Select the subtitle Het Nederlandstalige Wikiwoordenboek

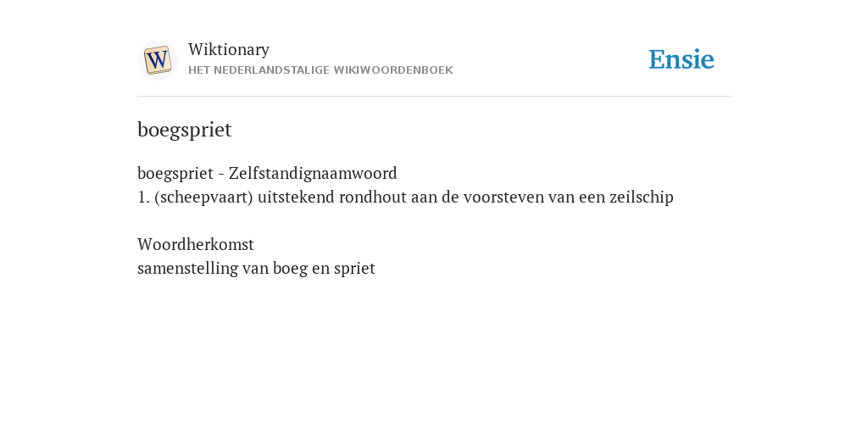[x=320, y=70]
